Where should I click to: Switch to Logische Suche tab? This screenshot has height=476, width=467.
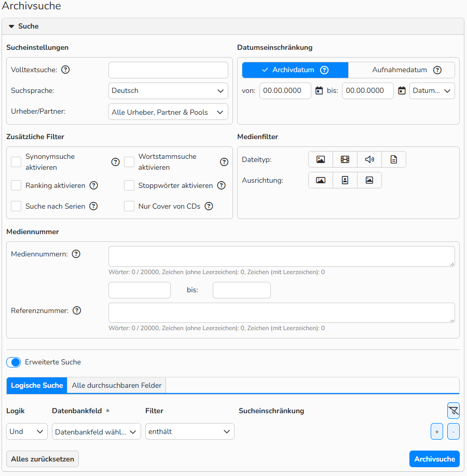click(x=37, y=385)
